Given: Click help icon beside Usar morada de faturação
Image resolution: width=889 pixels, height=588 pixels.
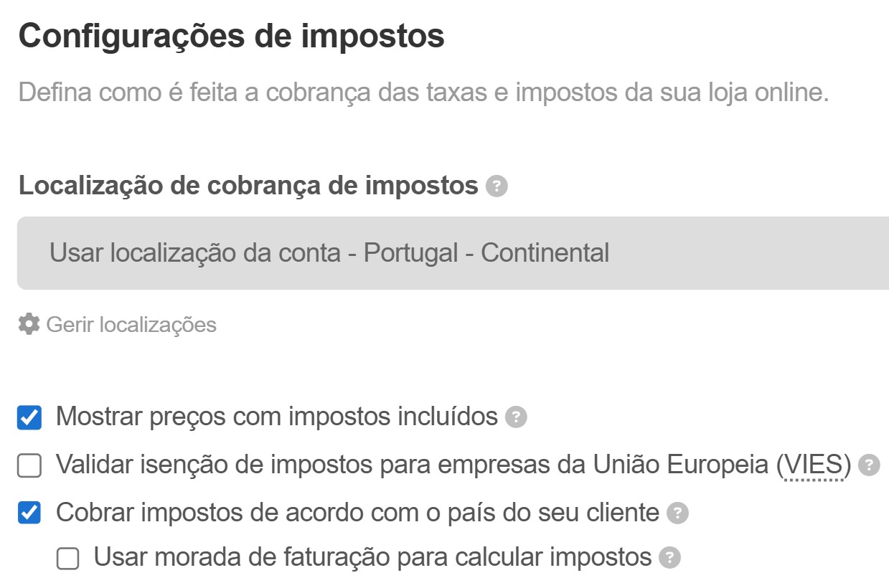Looking at the screenshot, I should [x=669, y=558].
